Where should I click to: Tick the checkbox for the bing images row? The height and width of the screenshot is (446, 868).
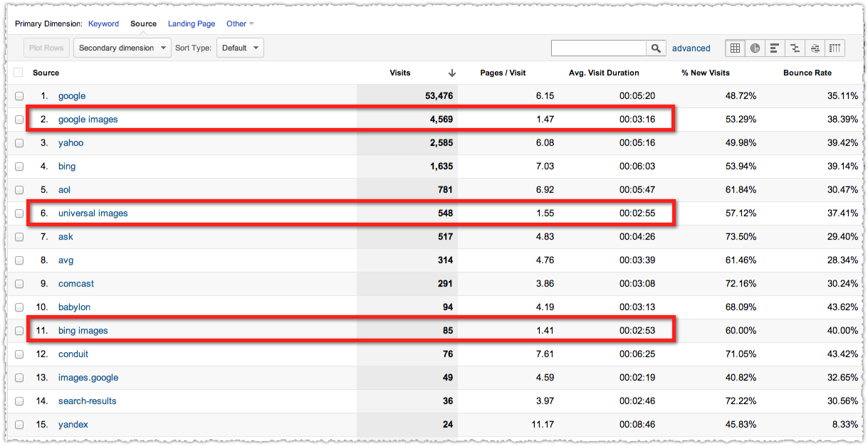(x=19, y=331)
